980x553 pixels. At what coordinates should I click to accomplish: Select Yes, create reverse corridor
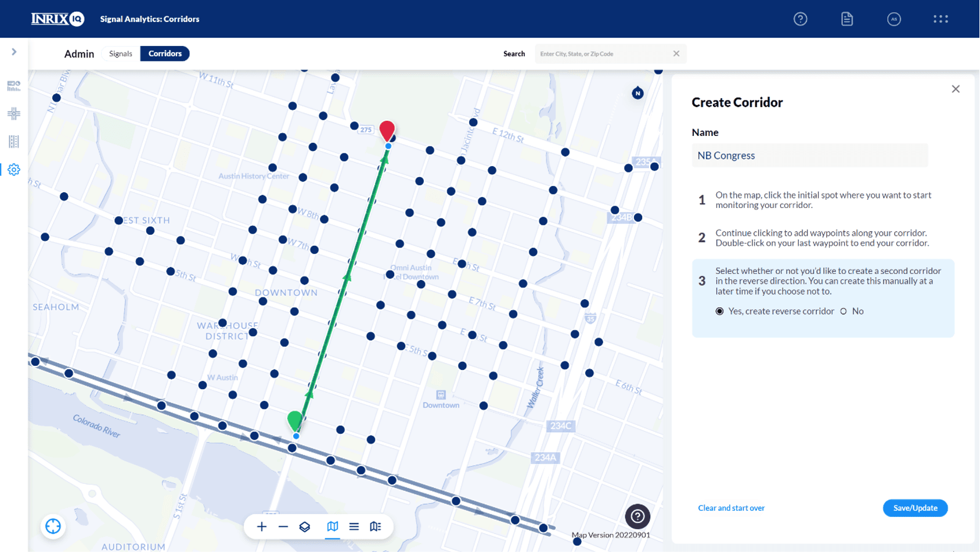pyautogui.click(x=719, y=311)
